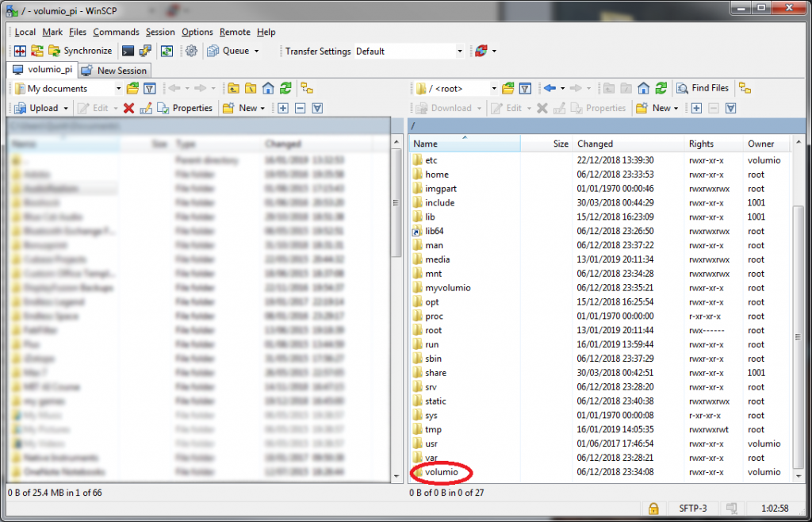Expand the Queue dropdown arrow
Screen dimensions: 812x522
click(256, 51)
